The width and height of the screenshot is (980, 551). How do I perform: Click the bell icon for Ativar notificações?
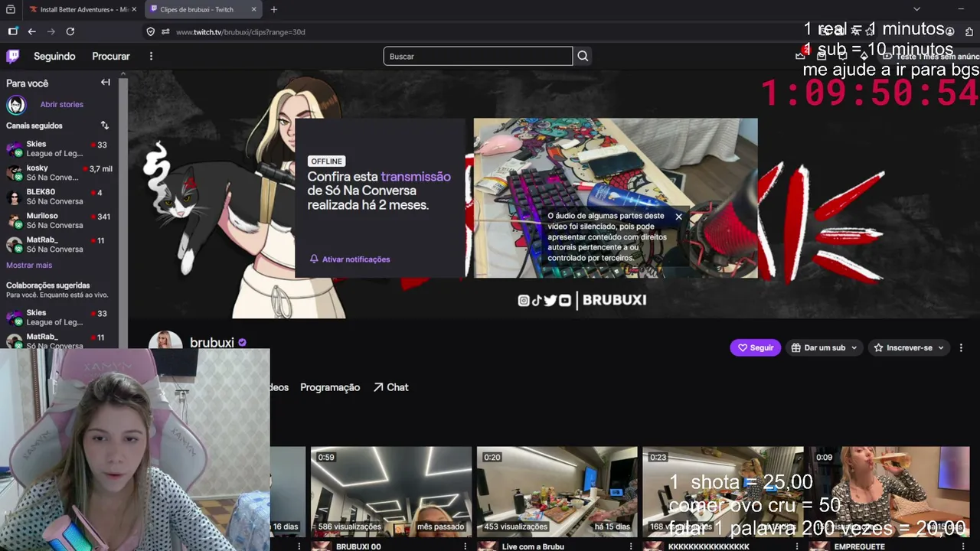coord(314,259)
